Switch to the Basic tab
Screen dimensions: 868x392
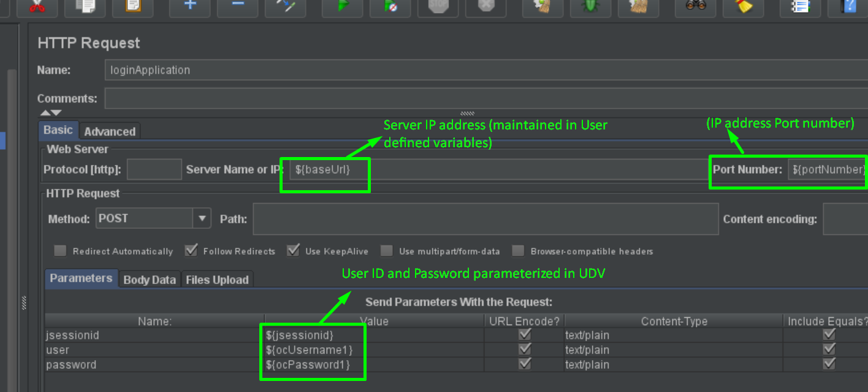(x=59, y=130)
